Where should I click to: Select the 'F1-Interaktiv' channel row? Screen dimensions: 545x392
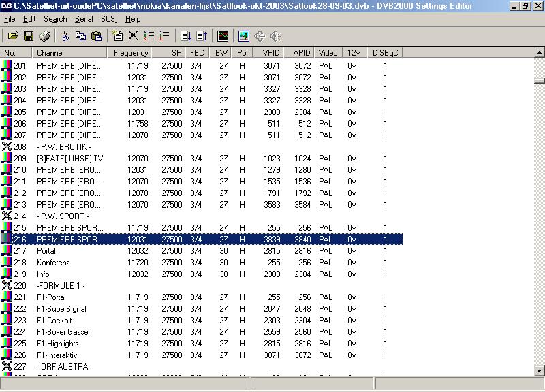(x=202, y=355)
